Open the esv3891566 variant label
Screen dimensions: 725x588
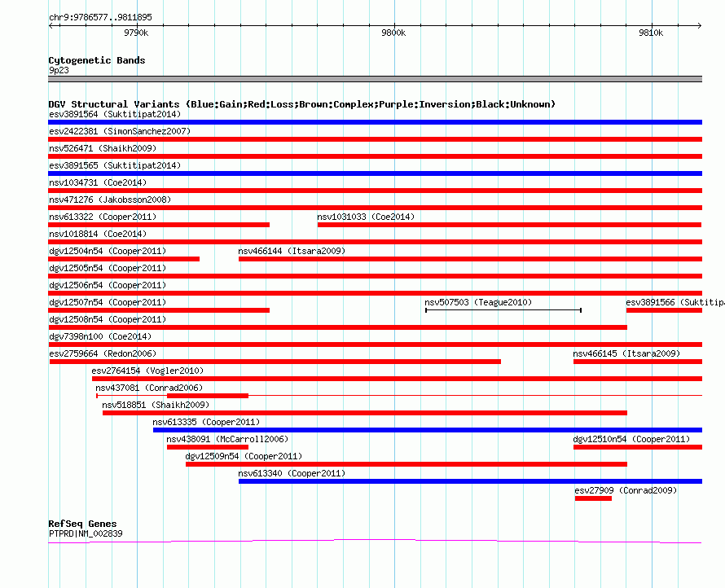[675, 302]
